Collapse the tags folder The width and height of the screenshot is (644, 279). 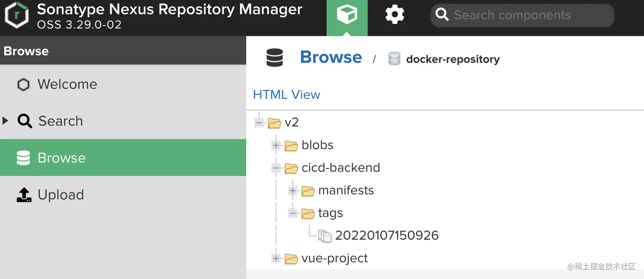point(293,213)
